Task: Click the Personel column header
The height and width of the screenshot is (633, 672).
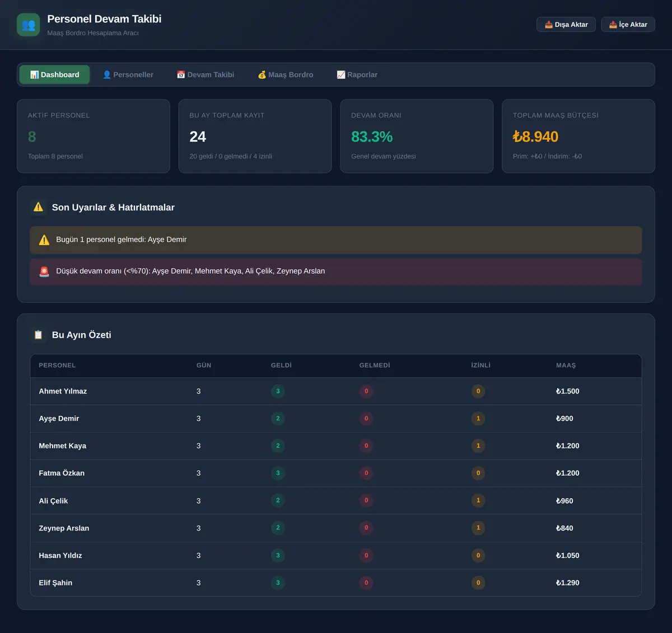Action: coord(57,365)
